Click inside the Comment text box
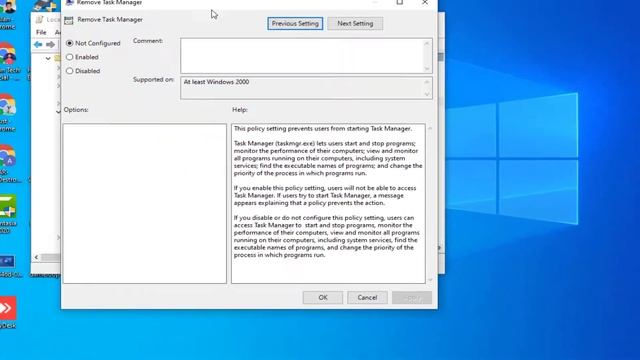This screenshot has height=360, width=640. click(x=302, y=56)
